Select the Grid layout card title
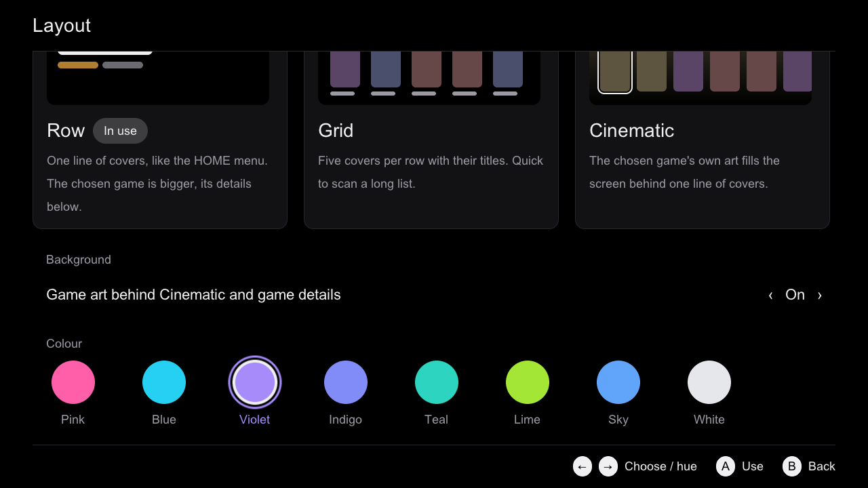 tap(336, 131)
